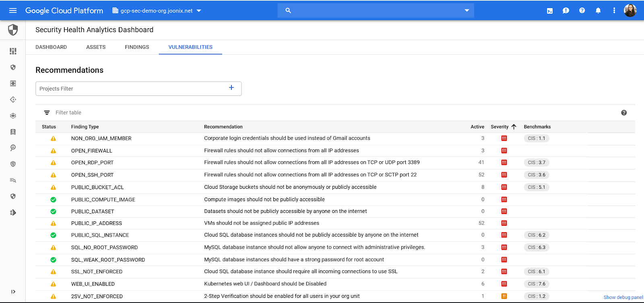Open SQL_NO_ROOT_PASSWORD finding

click(104, 247)
